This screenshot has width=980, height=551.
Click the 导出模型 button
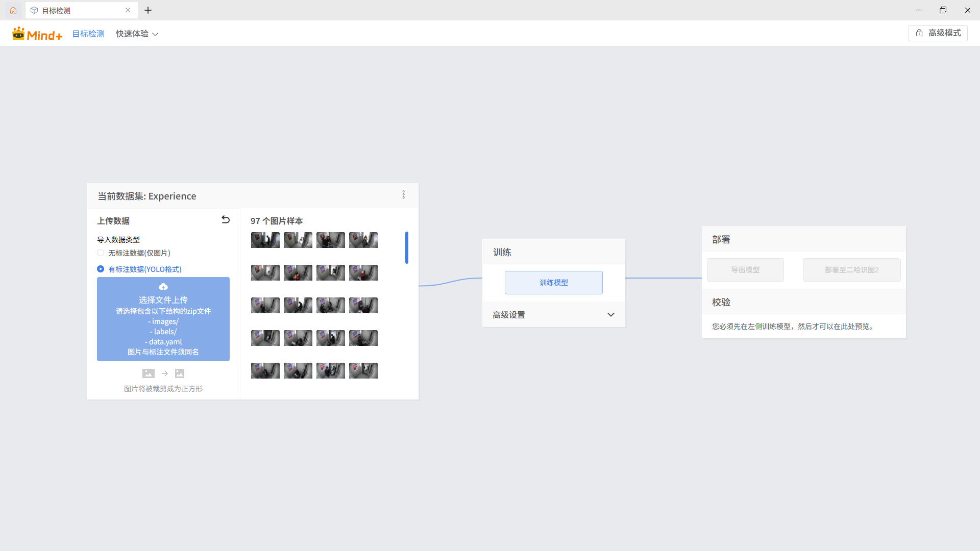745,270
